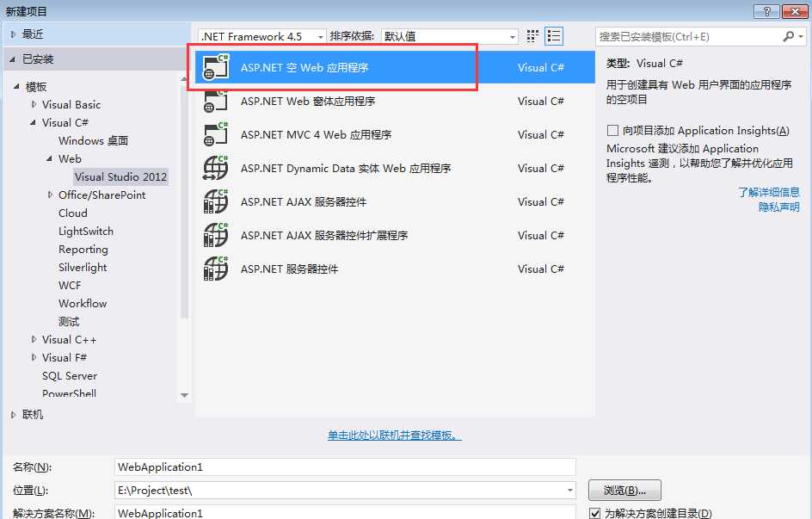Toggle 向项目添加 Application Insights checkbox
812x519 pixels.
point(612,130)
